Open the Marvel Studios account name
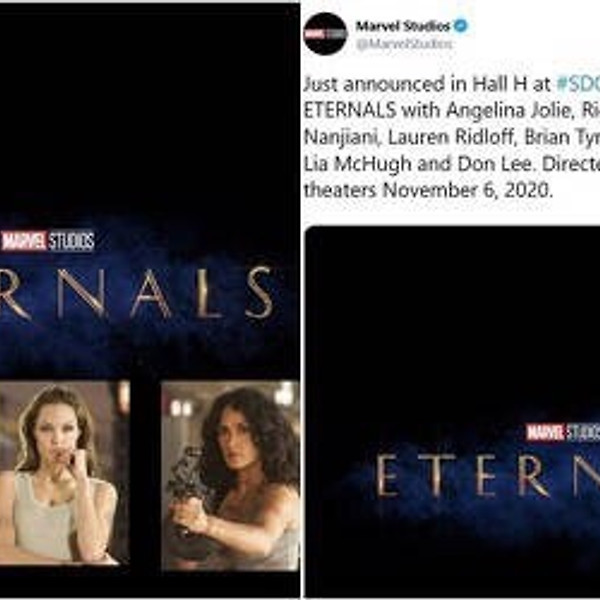The width and height of the screenshot is (600, 600). pyautogui.click(x=403, y=26)
